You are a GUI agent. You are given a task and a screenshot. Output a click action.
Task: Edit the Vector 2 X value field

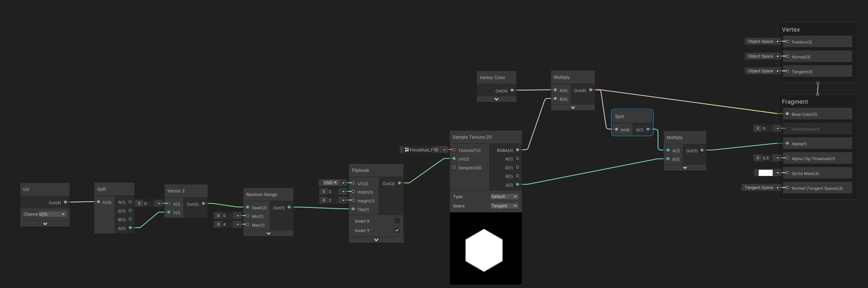pos(148,203)
